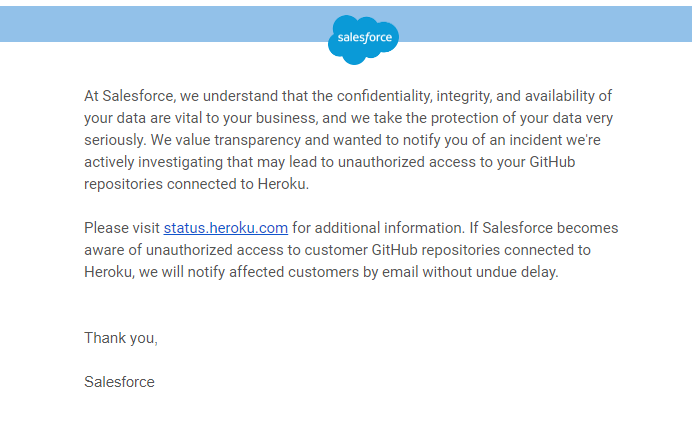Click the Salesforce signature text
The width and height of the screenshot is (692, 425).
[120, 382]
